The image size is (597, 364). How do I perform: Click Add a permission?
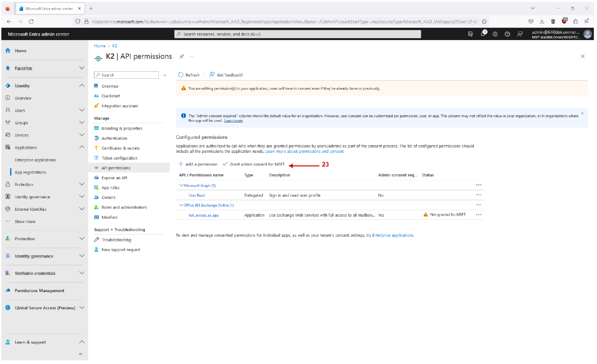[x=198, y=164]
